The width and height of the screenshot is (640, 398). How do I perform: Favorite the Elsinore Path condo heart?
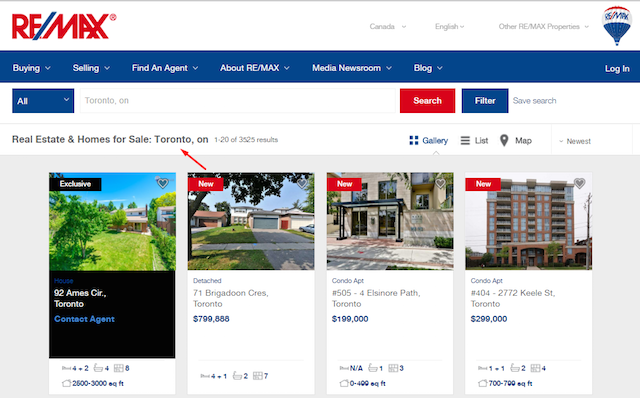coord(440,183)
